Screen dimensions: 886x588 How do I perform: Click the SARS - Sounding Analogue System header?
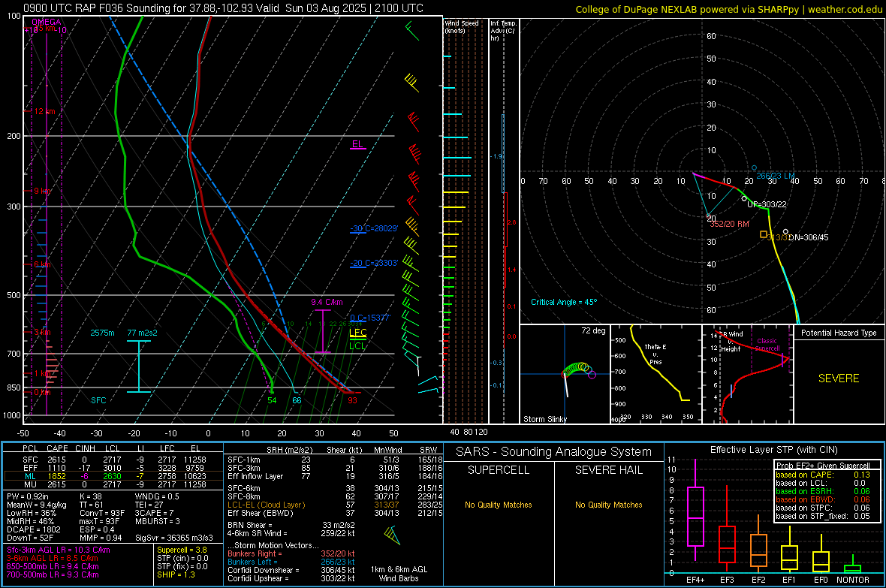pyautogui.click(x=554, y=452)
